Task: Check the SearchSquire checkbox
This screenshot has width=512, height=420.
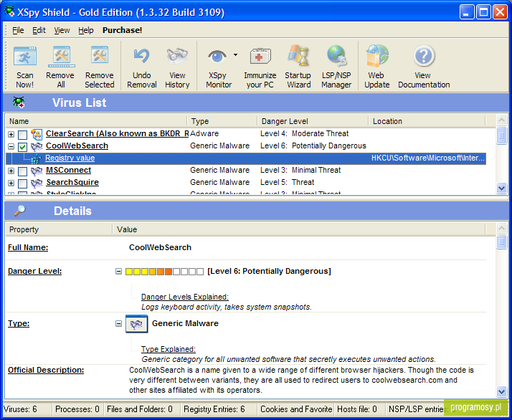Action: click(x=22, y=183)
